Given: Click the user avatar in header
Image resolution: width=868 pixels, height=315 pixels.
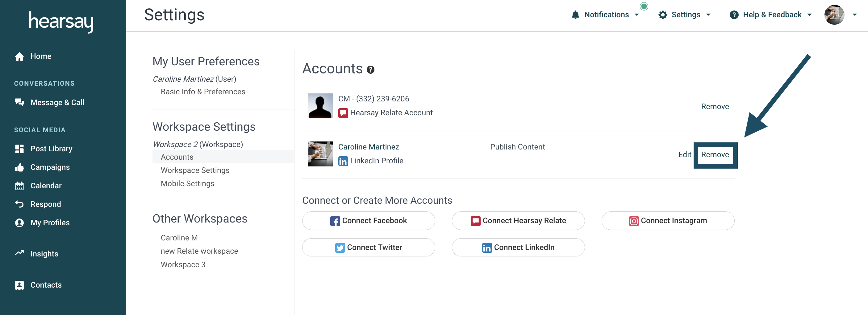Looking at the screenshot, I should pos(834,15).
